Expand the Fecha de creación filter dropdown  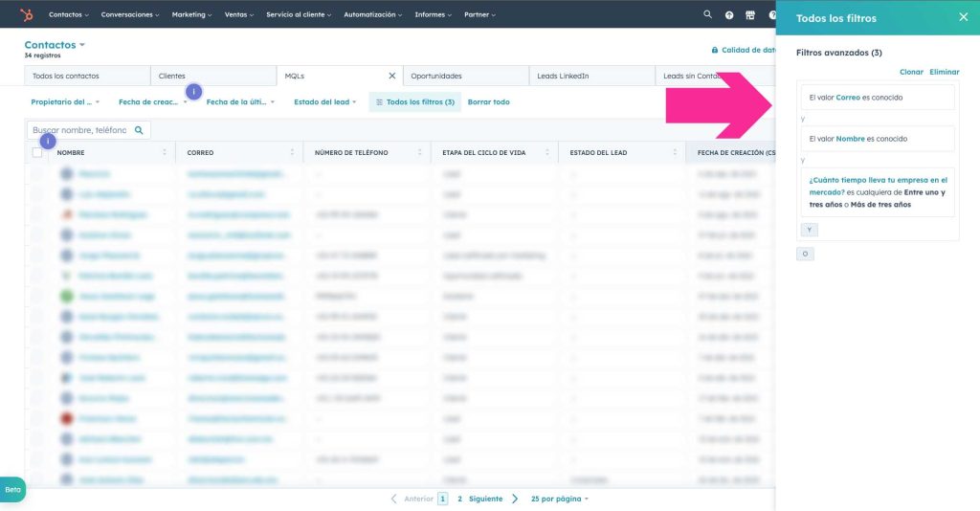(x=152, y=101)
